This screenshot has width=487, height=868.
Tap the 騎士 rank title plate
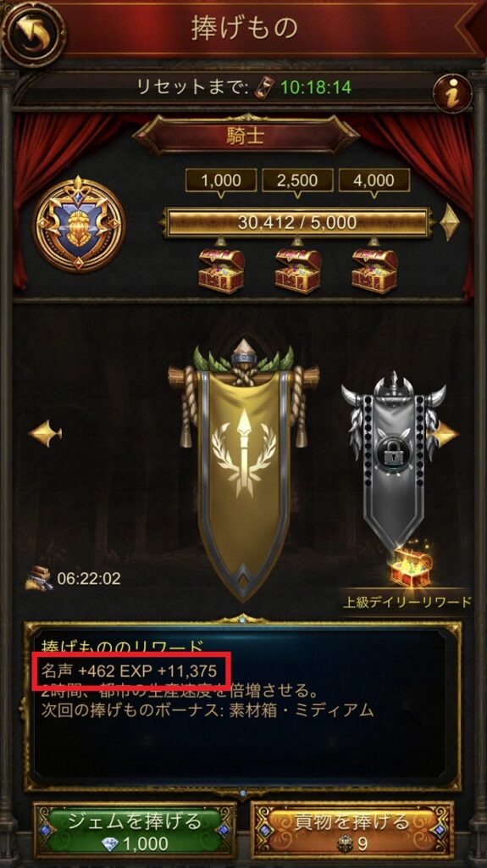(x=246, y=136)
